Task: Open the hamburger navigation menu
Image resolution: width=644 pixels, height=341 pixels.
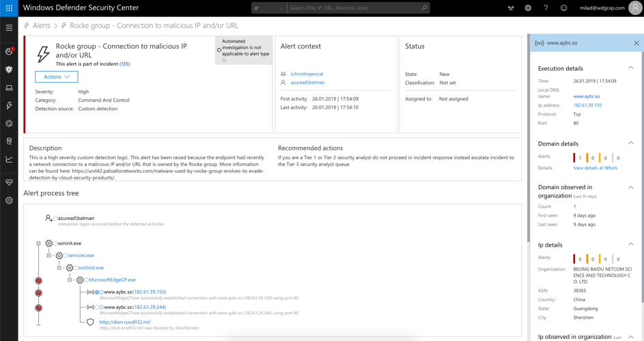Action: (x=9, y=28)
